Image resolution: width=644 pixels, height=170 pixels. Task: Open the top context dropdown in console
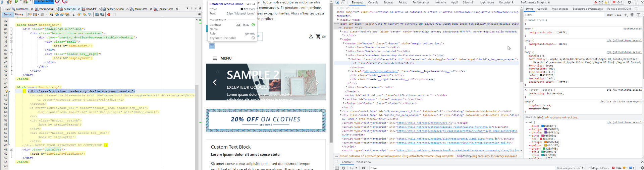pos(354,168)
